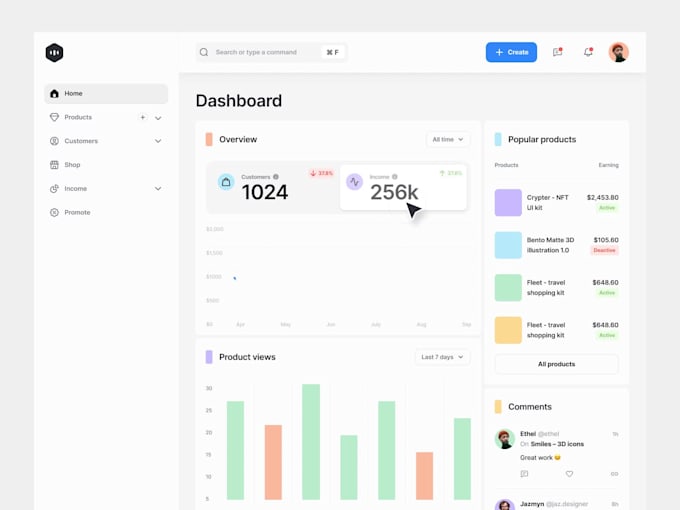Click the search or type a command field
This screenshot has width=680, height=510.
(271, 52)
